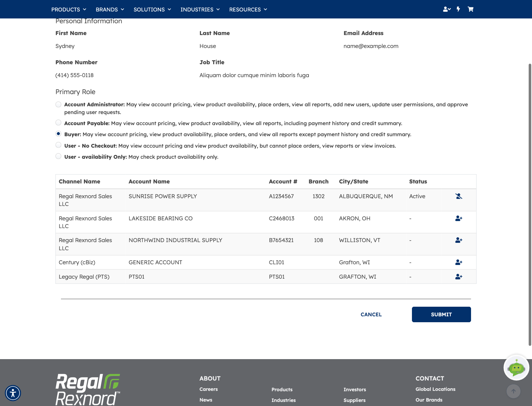Click the (414) 555-0118 phone value
This screenshot has height=406, width=532.
tap(75, 75)
